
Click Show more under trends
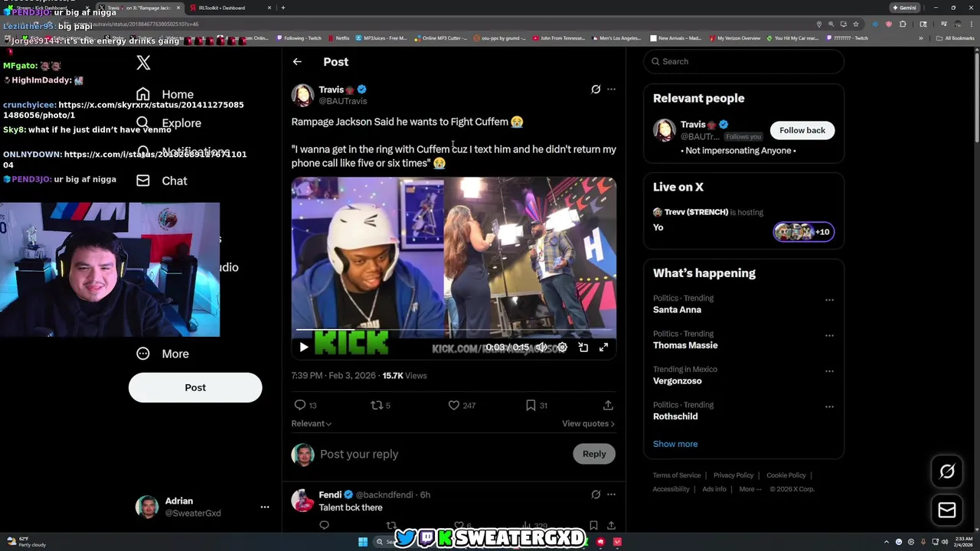click(x=675, y=444)
